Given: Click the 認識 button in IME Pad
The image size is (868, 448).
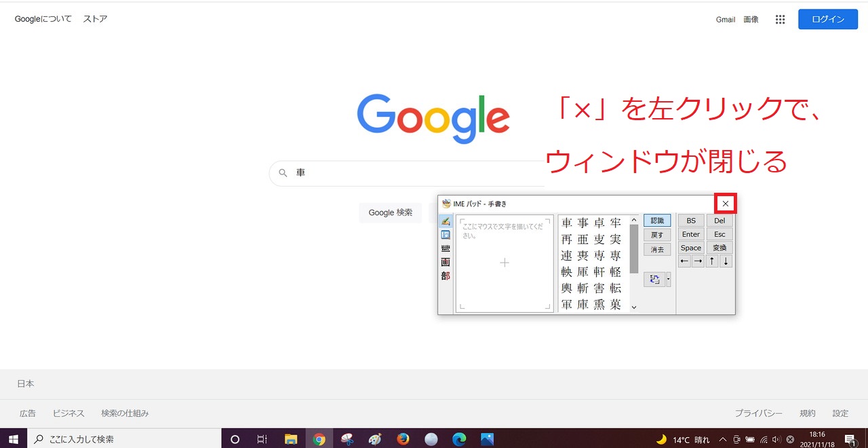Looking at the screenshot, I should (657, 221).
